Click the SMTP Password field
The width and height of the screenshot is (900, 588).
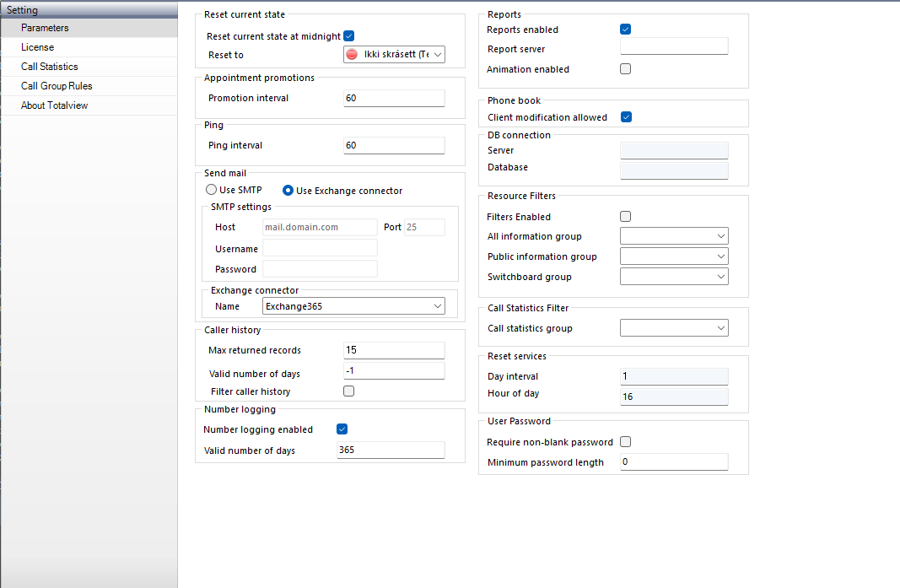point(320,268)
